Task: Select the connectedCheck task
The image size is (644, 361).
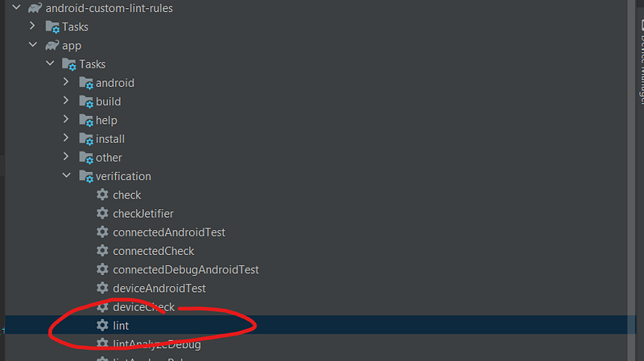Action: tap(153, 251)
